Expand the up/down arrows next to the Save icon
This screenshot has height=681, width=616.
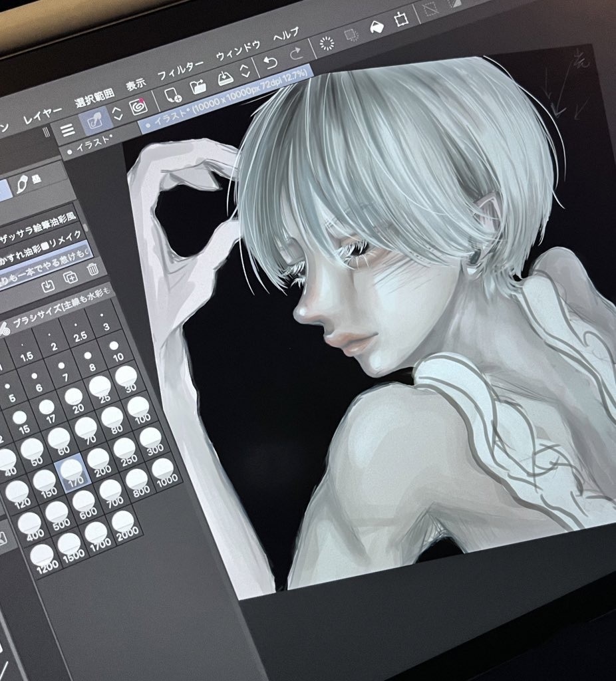(245, 70)
